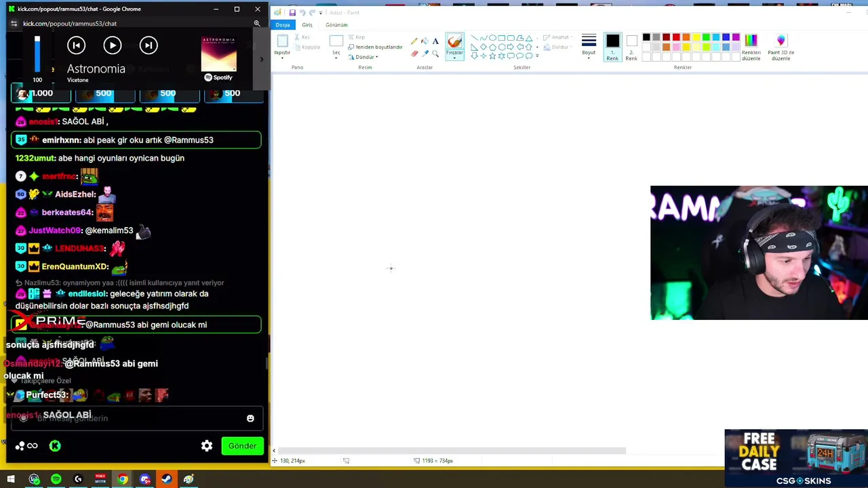Pick the red color swatch

pyautogui.click(x=676, y=37)
